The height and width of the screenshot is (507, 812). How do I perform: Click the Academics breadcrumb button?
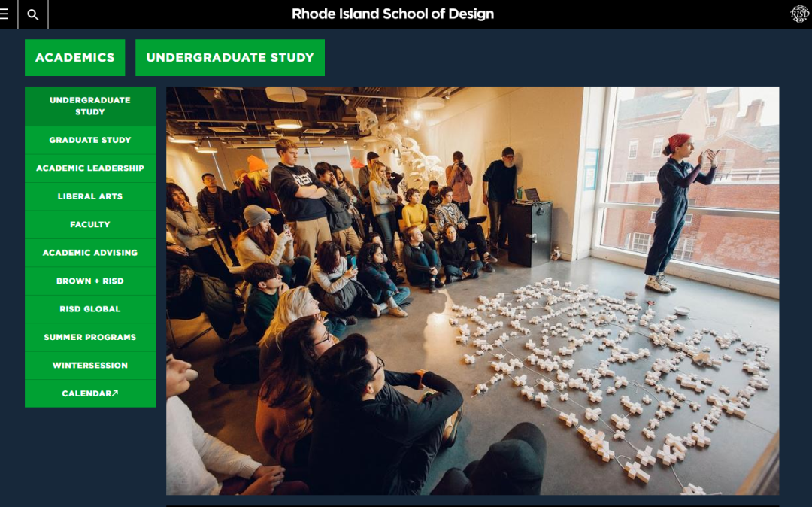[75, 57]
